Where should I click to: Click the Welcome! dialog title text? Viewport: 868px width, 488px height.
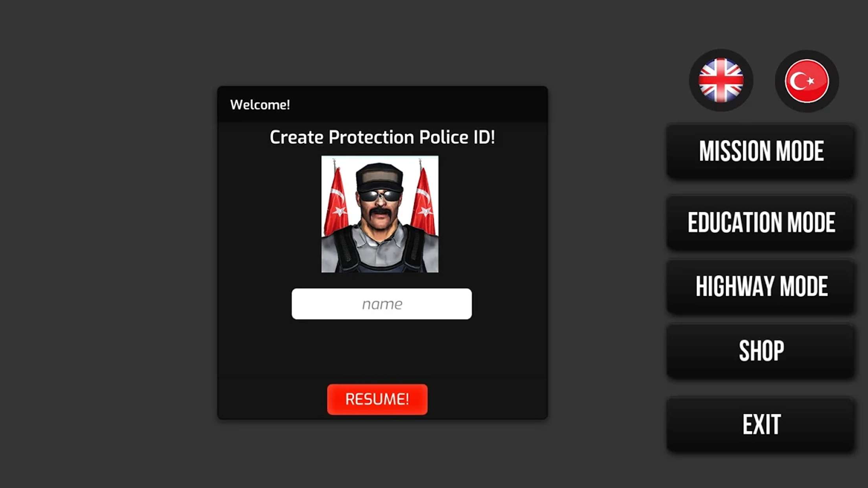coord(260,105)
